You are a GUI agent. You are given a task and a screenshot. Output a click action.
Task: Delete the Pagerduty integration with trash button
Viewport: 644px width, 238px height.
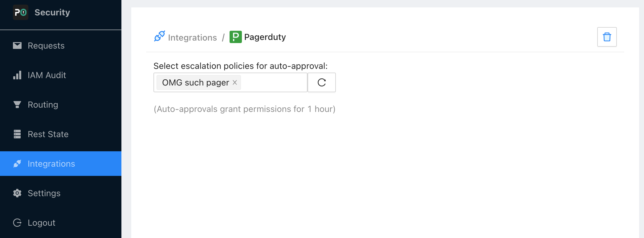(607, 37)
